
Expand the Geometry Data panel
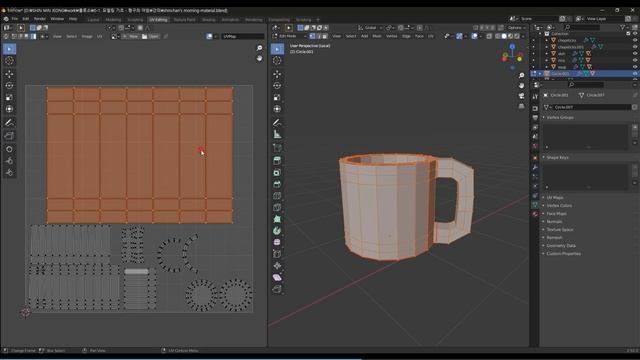pos(560,246)
